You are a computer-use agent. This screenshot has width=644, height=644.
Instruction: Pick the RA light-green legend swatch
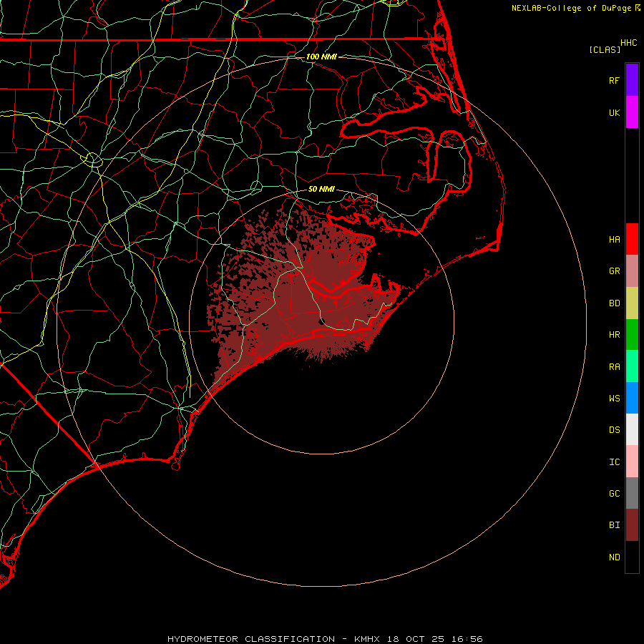[632, 366]
